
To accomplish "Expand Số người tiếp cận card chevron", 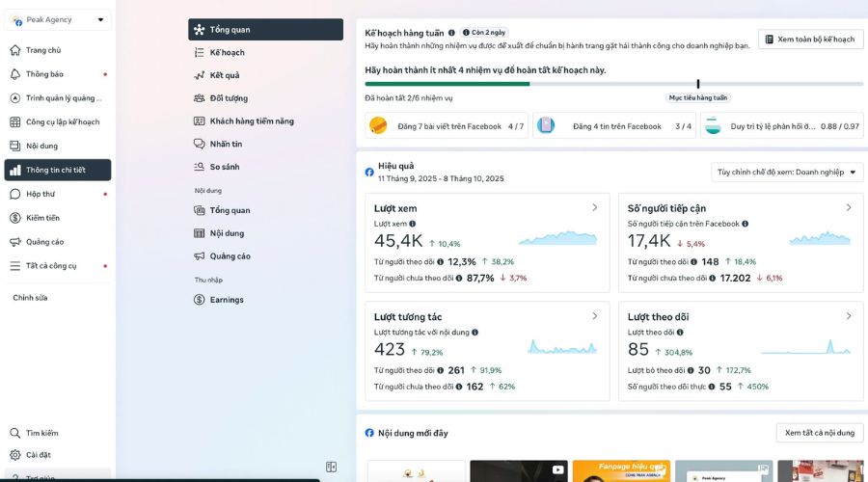I will coord(849,207).
